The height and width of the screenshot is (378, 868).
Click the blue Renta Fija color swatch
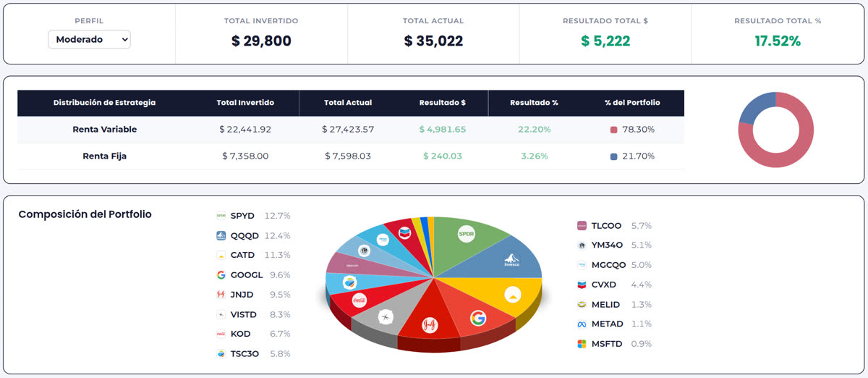click(613, 156)
